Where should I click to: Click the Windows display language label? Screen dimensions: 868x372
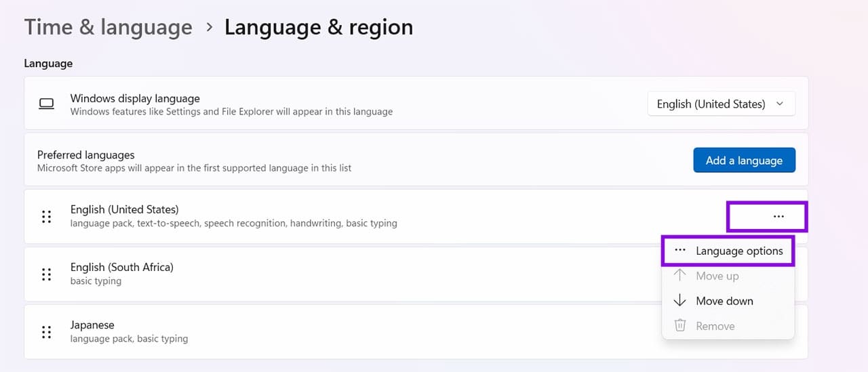click(x=135, y=98)
